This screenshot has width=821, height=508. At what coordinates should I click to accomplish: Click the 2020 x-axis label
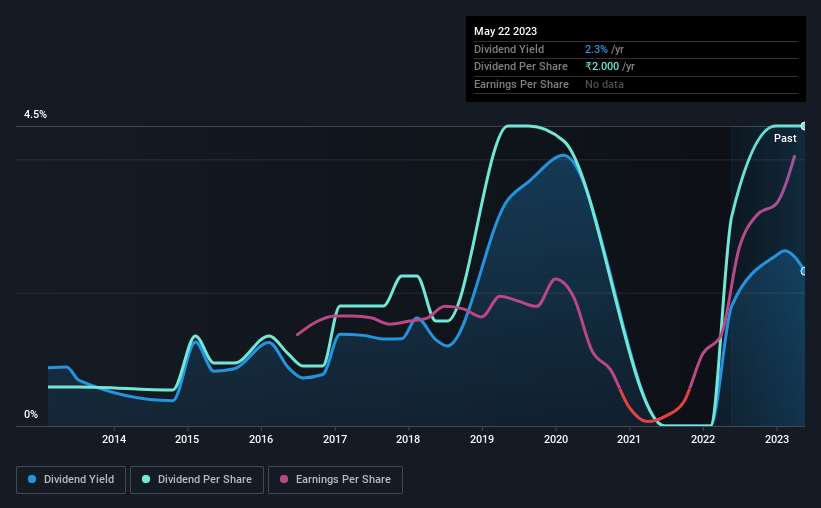[x=556, y=439]
